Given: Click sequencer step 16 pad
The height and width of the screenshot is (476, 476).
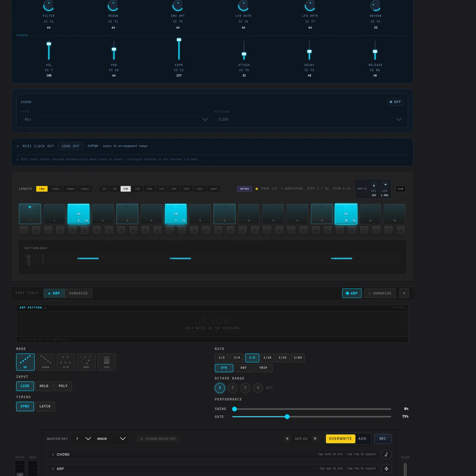Looking at the screenshot, I should 395,214.
